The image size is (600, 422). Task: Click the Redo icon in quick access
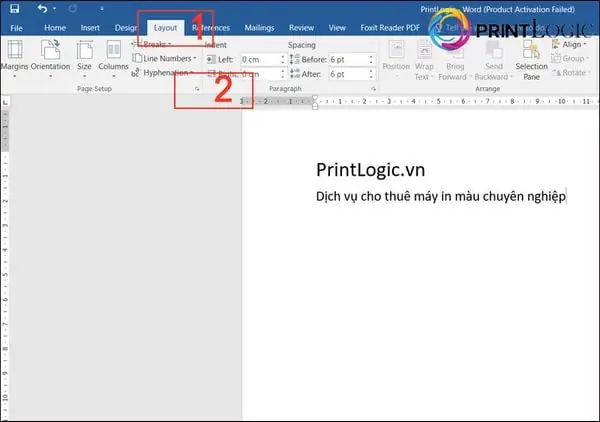73,8
